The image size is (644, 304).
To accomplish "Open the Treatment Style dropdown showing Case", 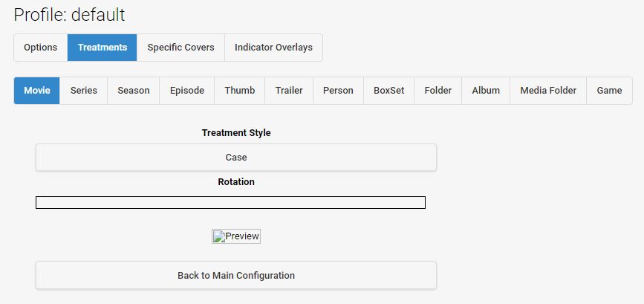I will point(236,158).
